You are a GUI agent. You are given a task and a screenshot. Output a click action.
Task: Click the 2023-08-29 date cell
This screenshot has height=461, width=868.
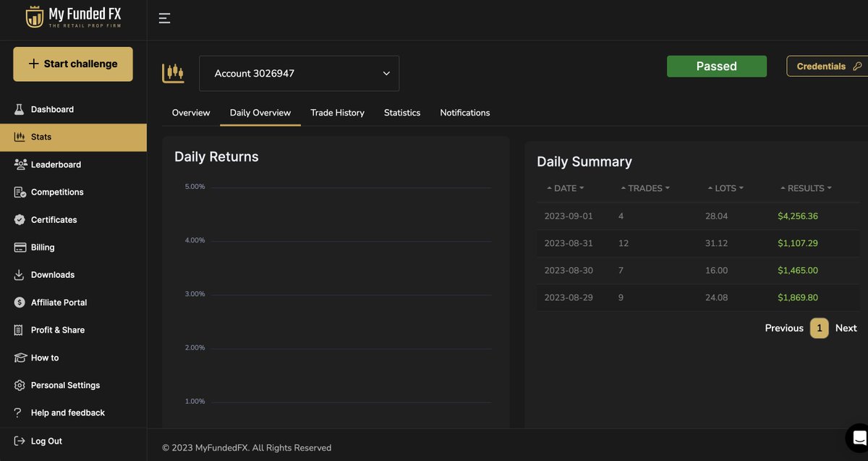[569, 297]
